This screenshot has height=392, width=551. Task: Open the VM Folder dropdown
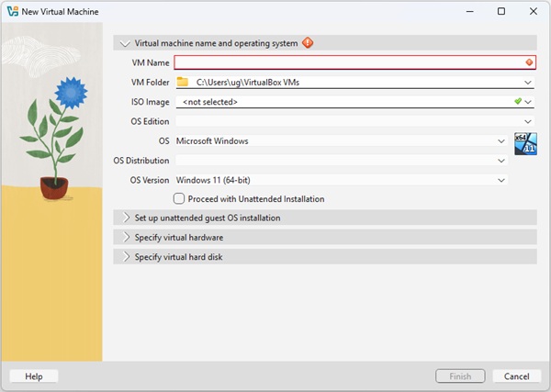[528, 82]
